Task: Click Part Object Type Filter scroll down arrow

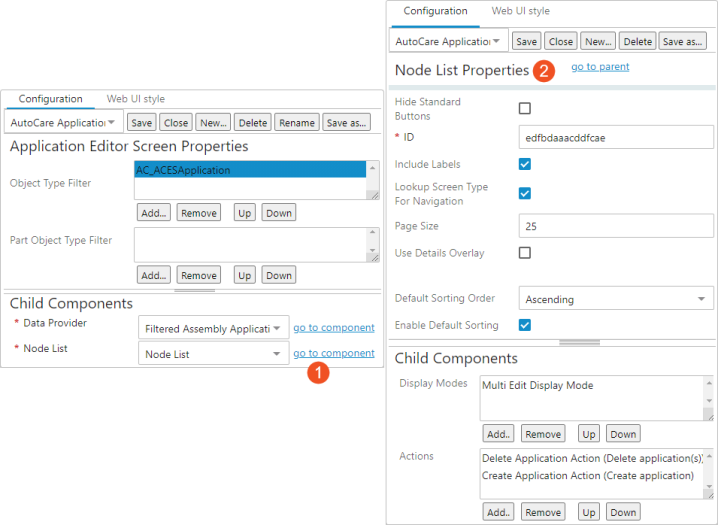Action: tap(372, 250)
